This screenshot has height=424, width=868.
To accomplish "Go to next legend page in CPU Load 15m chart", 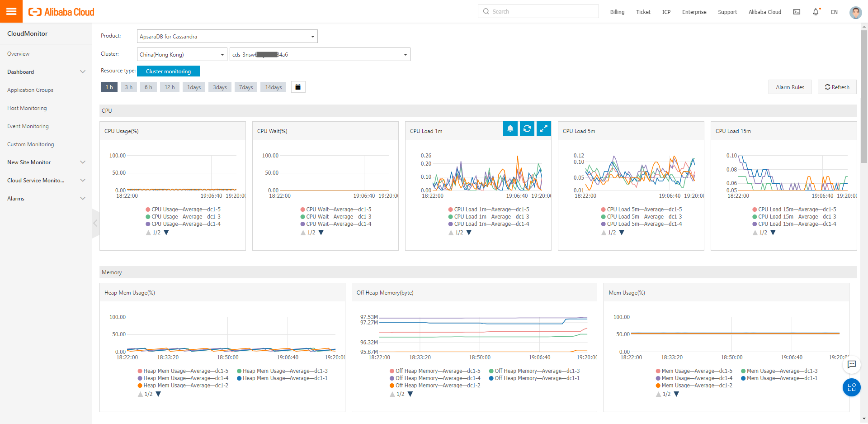I will click(x=773, y=233).
